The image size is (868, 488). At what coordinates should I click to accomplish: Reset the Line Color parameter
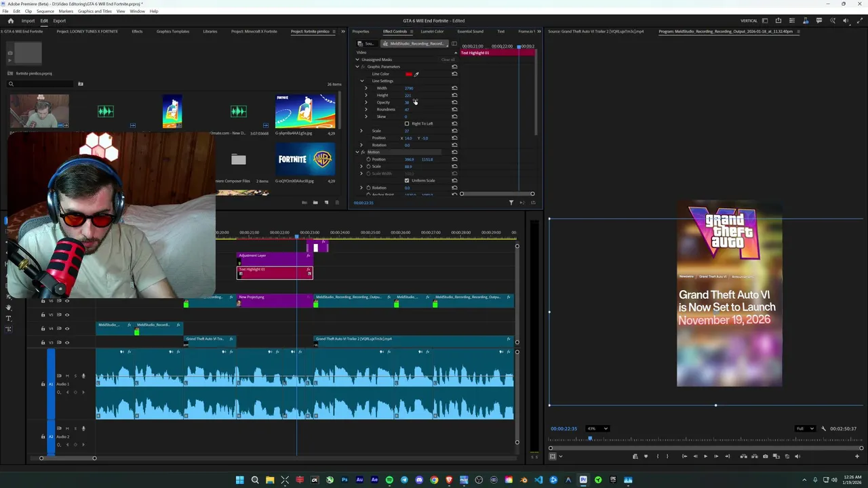tap(454, 74)
